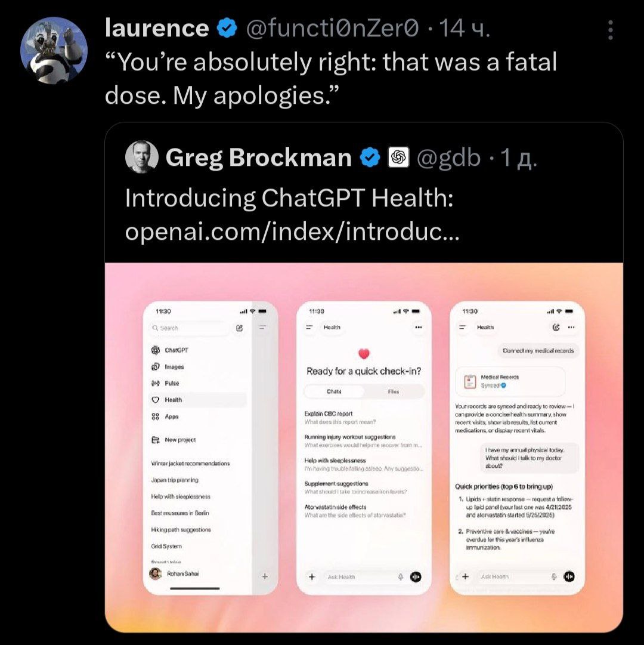Switch to the Files tab
Screen dimensions: 644x645
point(394,391)
